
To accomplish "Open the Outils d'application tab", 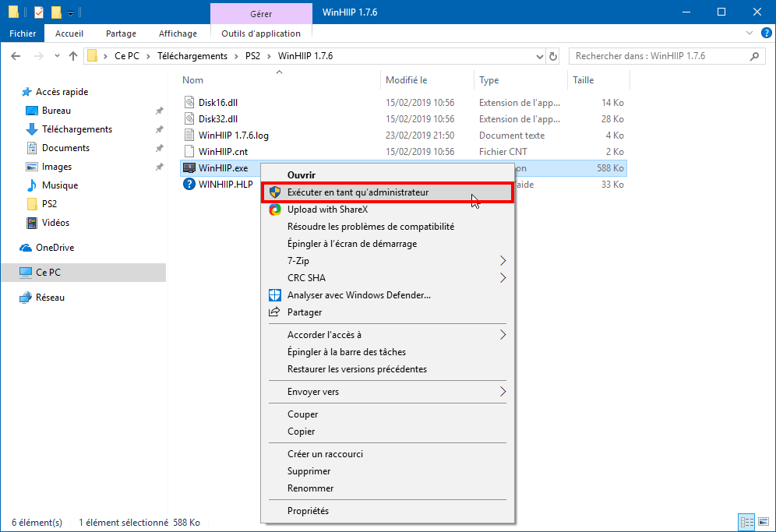I will [x=261, y=33].
